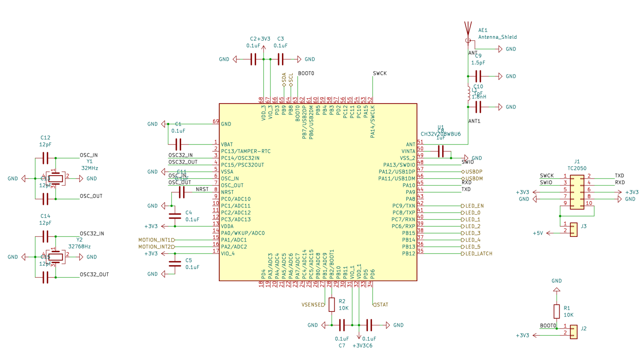This screenshot has width=644, height=354.
Task: Click the VSENSE net label
Action: pyautogui.click(x=313, y=305)
